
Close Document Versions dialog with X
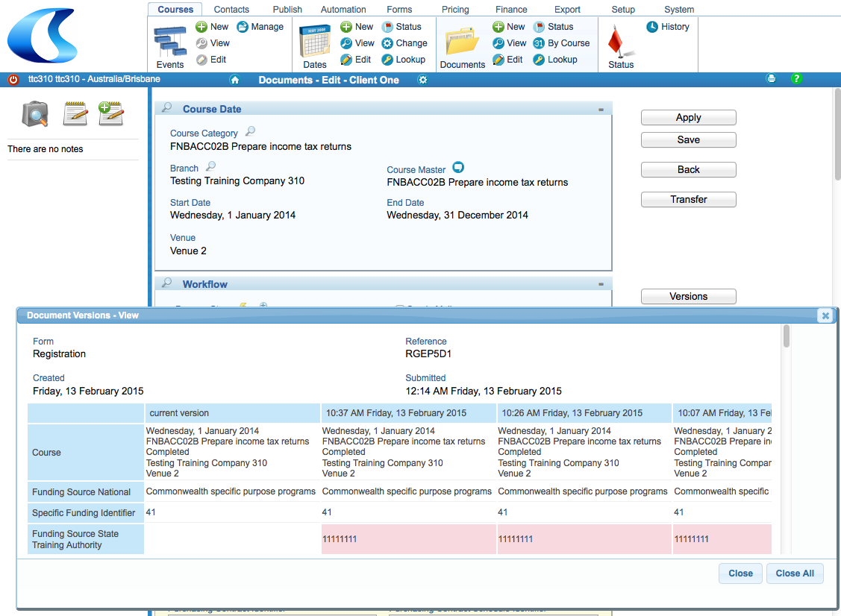[x=825, y=315]
